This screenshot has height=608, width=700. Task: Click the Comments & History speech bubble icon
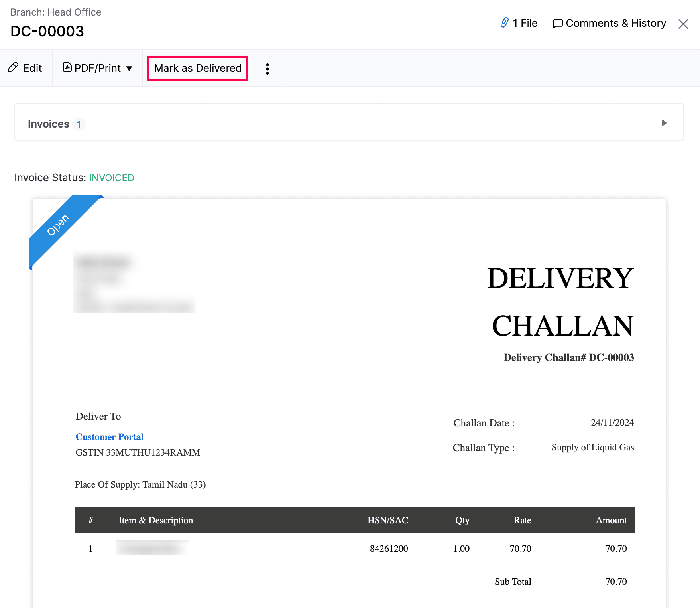558,23
